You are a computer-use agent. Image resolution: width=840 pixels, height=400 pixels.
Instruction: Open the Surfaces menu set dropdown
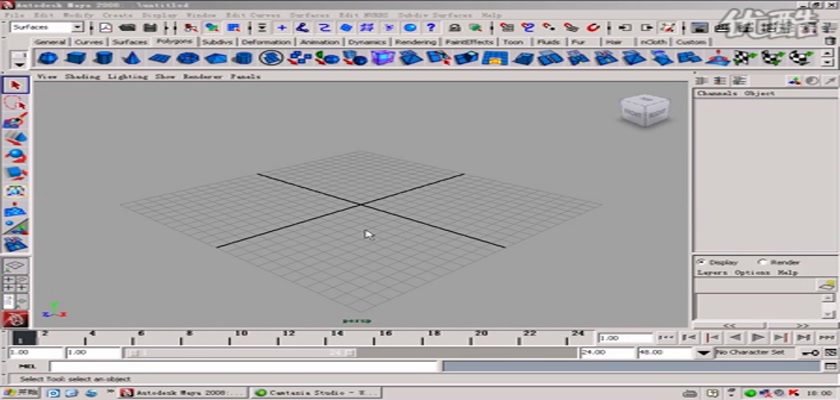point(47,27)
